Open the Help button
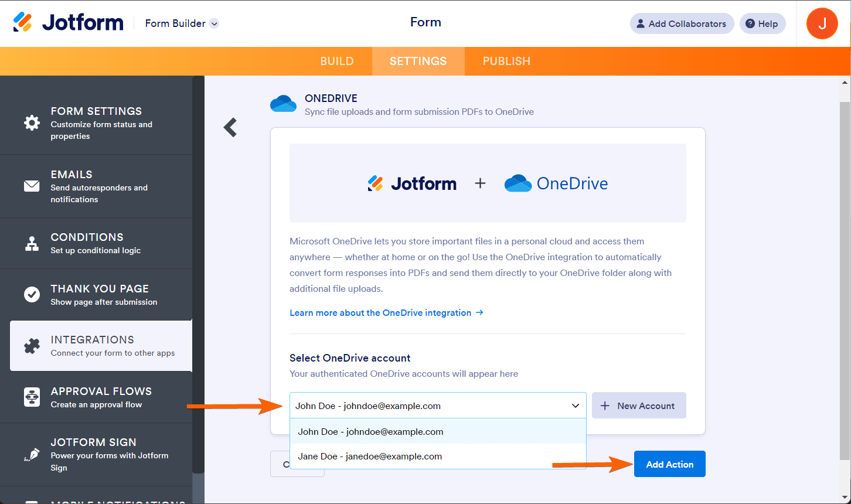This screenshot has height=504, width=851. pos(763,23)
